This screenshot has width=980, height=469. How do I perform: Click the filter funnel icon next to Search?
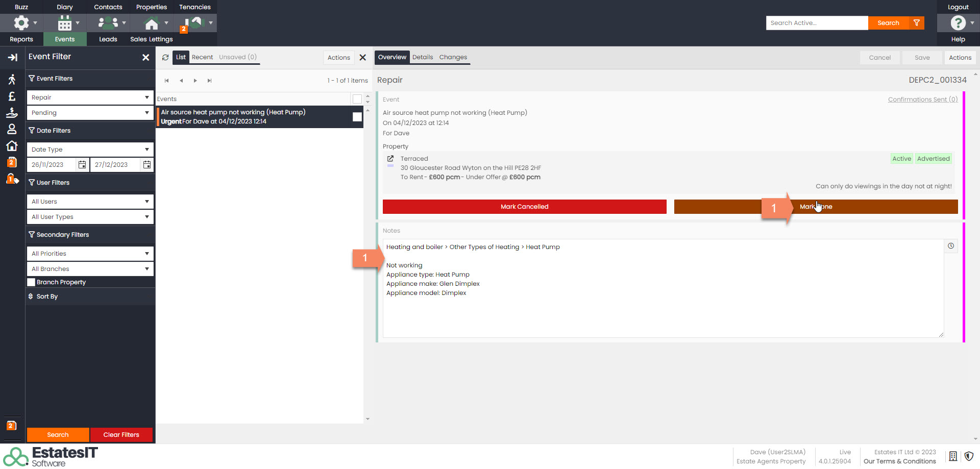(917, 23)
